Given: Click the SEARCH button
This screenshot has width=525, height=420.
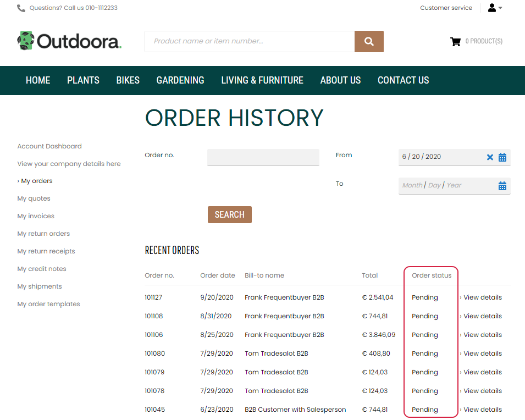Looking at the screenshot, I should 230,215.
